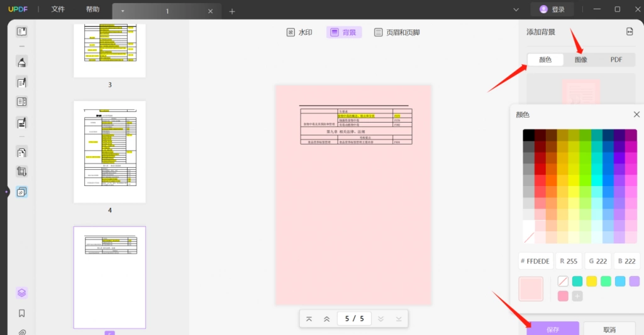Select the highlighted page 5 thumbnail
Viewport: 644px width, 335px height.
point(109,278)
